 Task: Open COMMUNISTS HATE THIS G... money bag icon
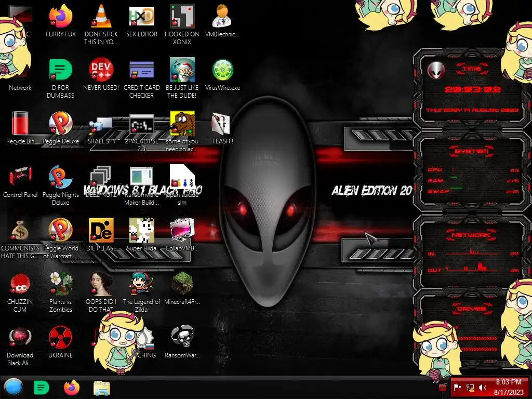pyautogui.click(x=20, y=230)
